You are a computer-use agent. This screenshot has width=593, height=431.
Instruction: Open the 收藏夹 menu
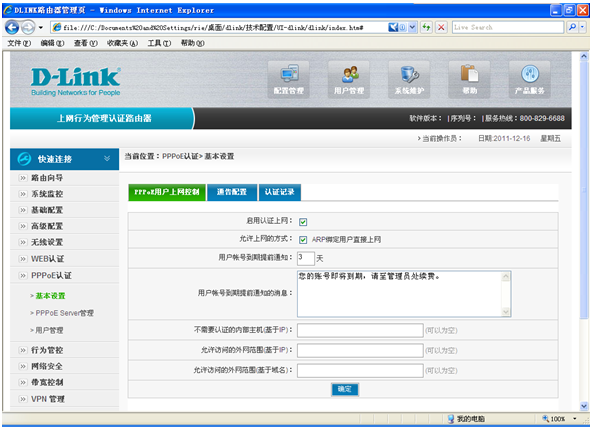pos(122,43)
